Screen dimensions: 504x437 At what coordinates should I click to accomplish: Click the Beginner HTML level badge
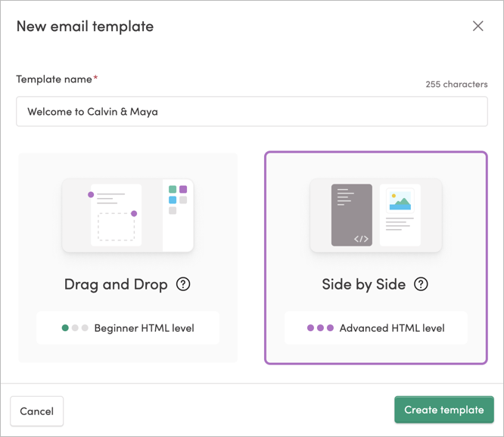click(x=128, y=328)
